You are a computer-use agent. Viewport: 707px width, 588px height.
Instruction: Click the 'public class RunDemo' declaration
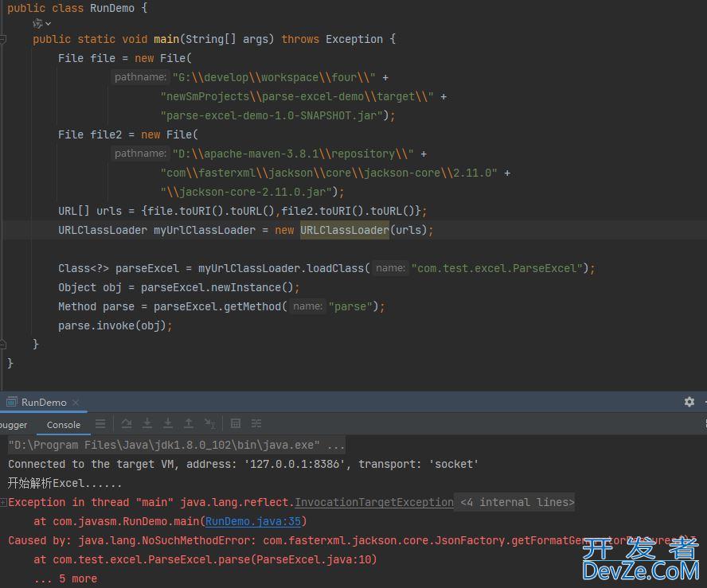tap(76, 8)
